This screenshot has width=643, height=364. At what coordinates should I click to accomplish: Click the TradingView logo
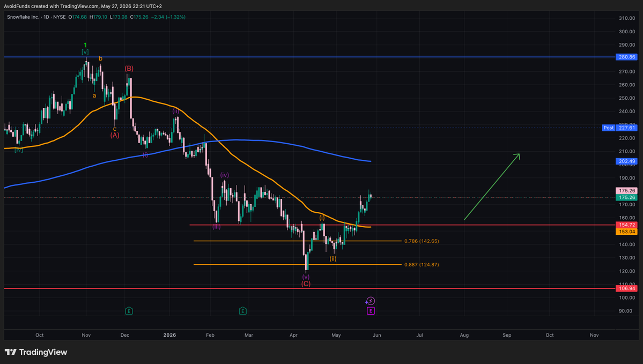(x=36, y=352)
